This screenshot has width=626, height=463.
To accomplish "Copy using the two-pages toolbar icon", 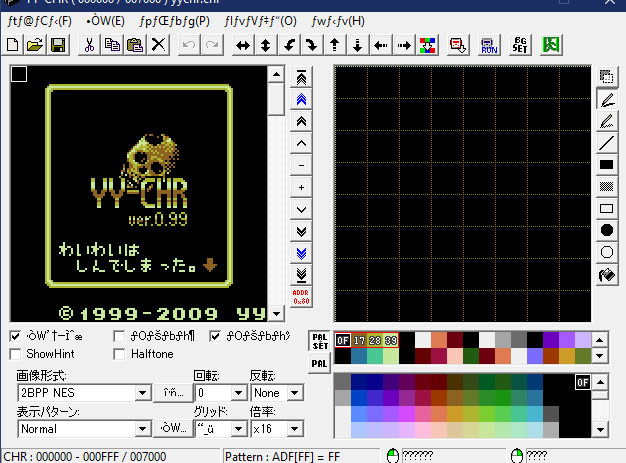I will pyautogui.click(x=112, y=45).
